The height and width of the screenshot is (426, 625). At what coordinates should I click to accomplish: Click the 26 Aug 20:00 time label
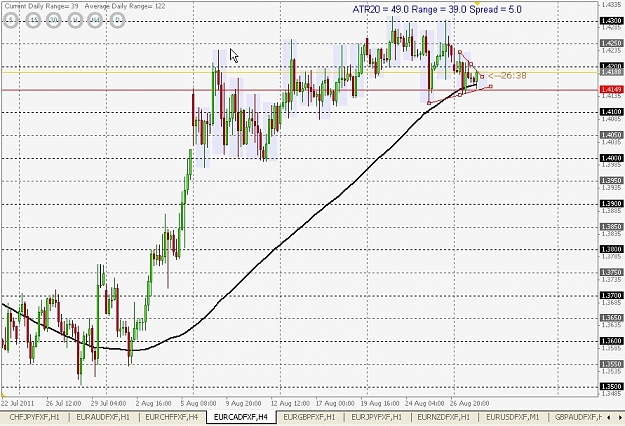[x=470, y=403]
